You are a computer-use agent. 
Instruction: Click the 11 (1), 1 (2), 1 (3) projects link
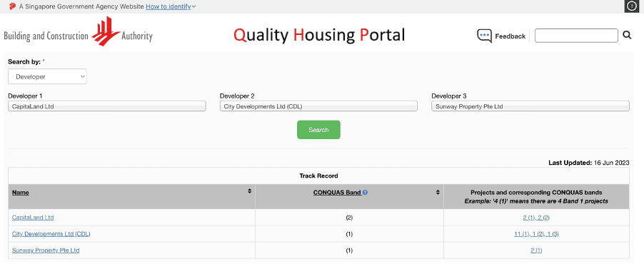pyautogui.click(x=536, y=234)
